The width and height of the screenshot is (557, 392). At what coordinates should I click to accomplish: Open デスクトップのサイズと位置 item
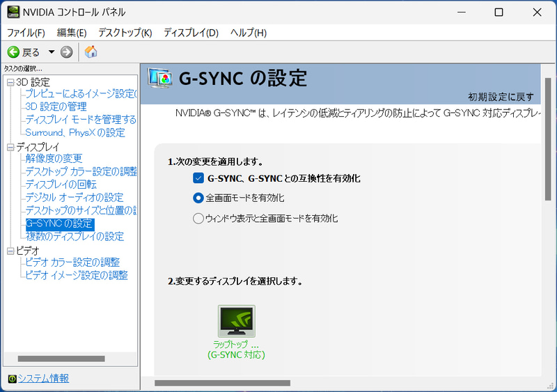[x=81, y=210]
